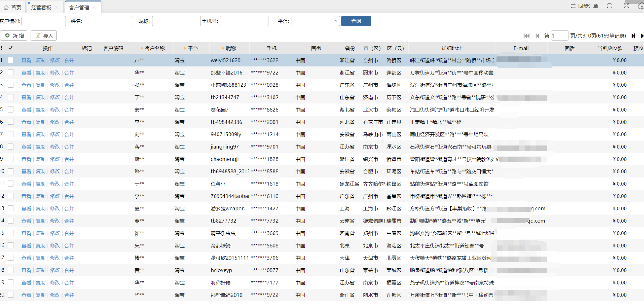Switch to the 首页 tab
Viewport: 644px width, 308px height.
(12, 8)
